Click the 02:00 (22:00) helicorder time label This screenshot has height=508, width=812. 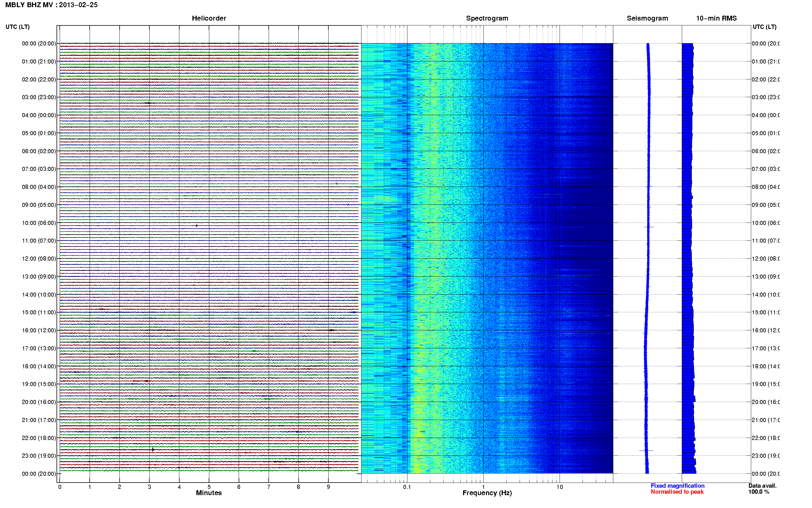tap(39, 79)
